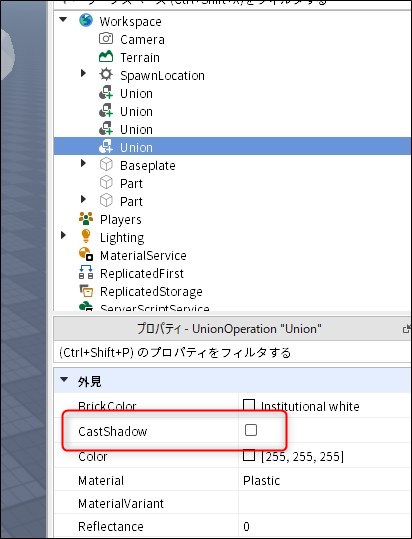Click the BrickColor property name

click(107, 406)
